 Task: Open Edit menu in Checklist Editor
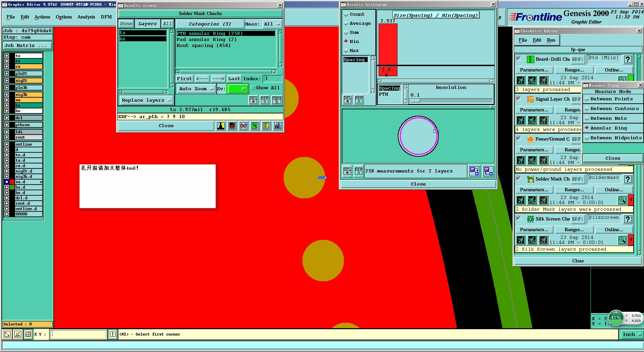pos(537,40)
